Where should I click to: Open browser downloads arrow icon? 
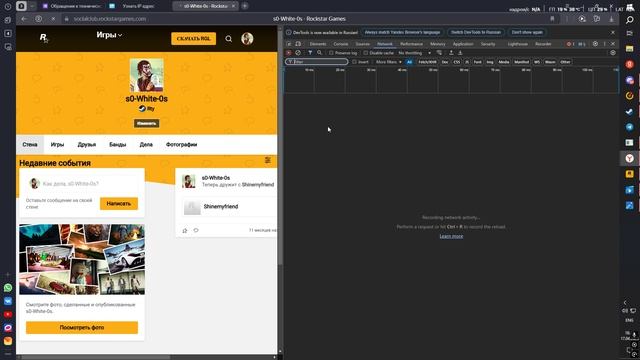pyautogui.click(x=611, y=19)
